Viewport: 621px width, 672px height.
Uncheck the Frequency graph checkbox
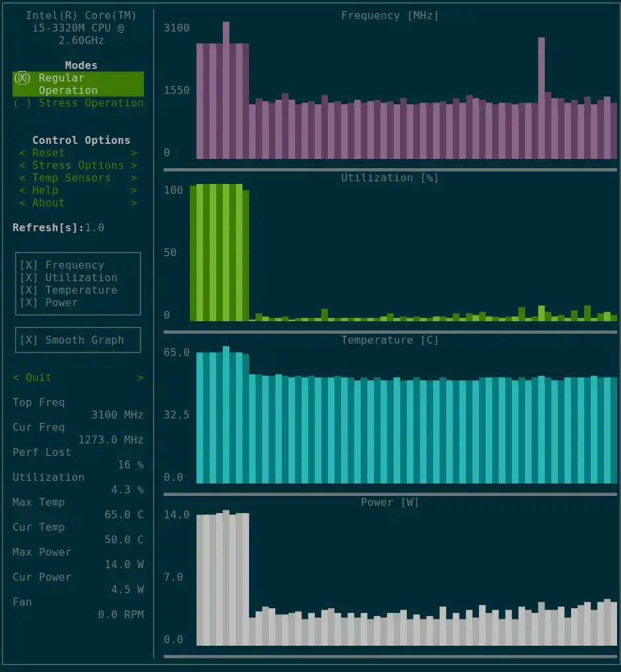[x=62, y=265]
